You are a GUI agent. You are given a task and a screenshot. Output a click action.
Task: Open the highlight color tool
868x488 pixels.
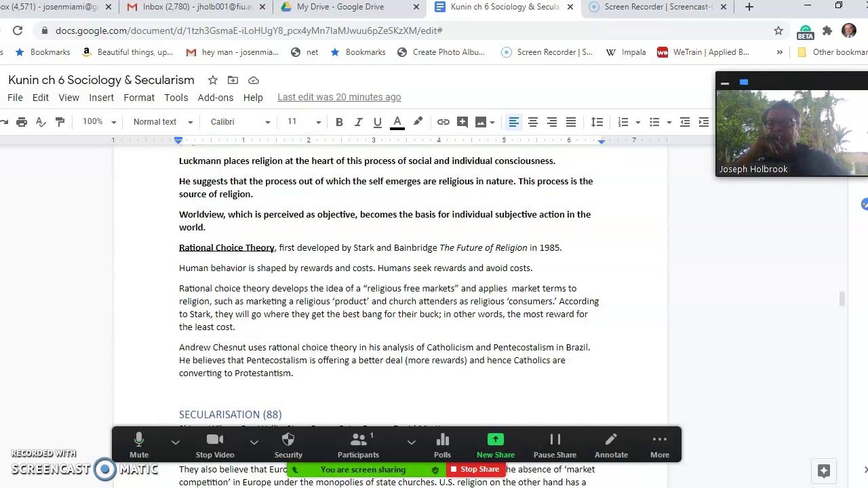pyautogui.click(x=418, y=122)
